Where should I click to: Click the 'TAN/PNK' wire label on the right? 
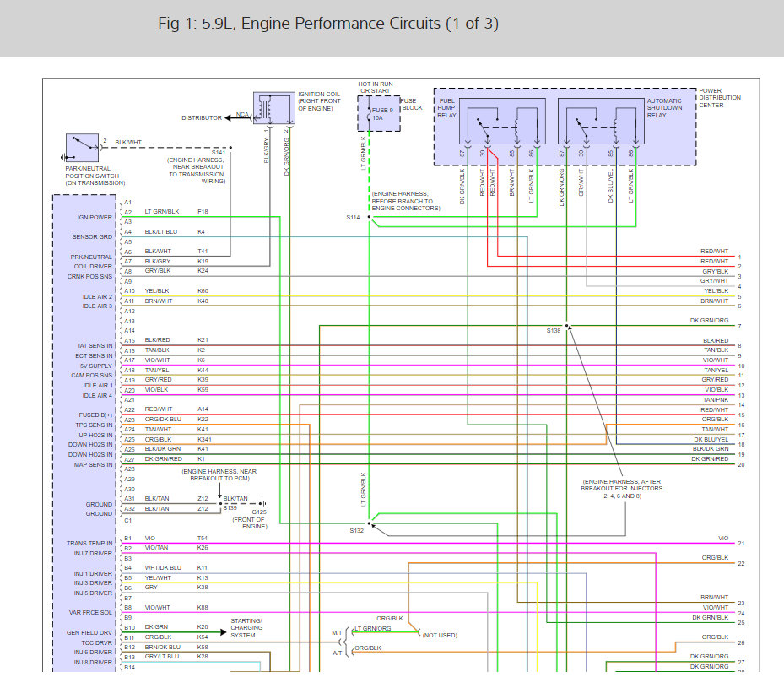coord(716,400)
